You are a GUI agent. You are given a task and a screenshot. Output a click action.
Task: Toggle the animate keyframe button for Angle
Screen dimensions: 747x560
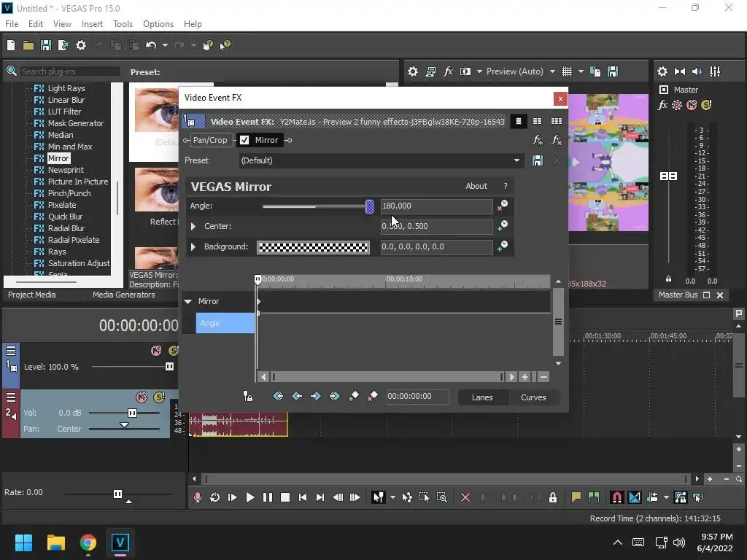[502, 206]
